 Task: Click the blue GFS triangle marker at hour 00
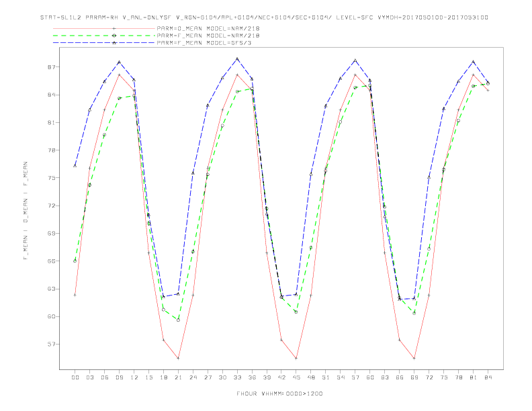75,166
